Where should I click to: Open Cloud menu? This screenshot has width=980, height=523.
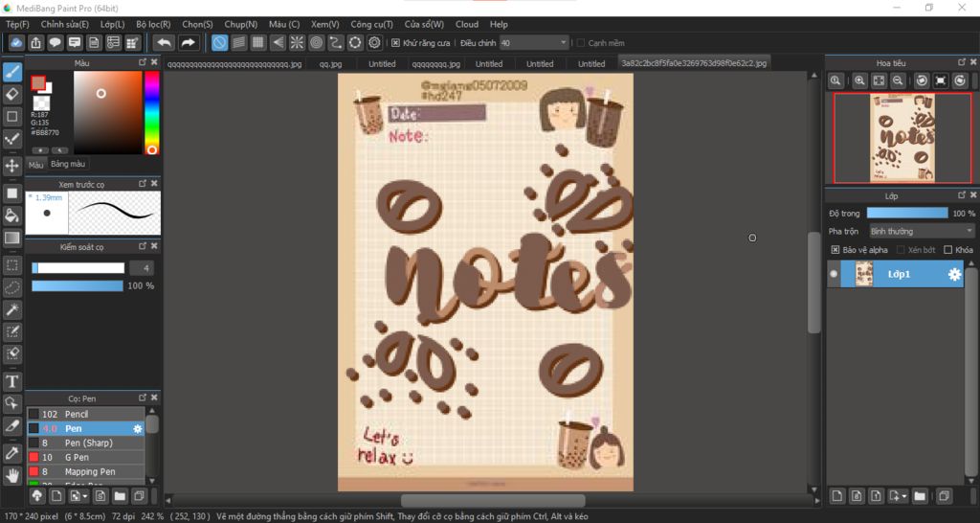(466, 24)
